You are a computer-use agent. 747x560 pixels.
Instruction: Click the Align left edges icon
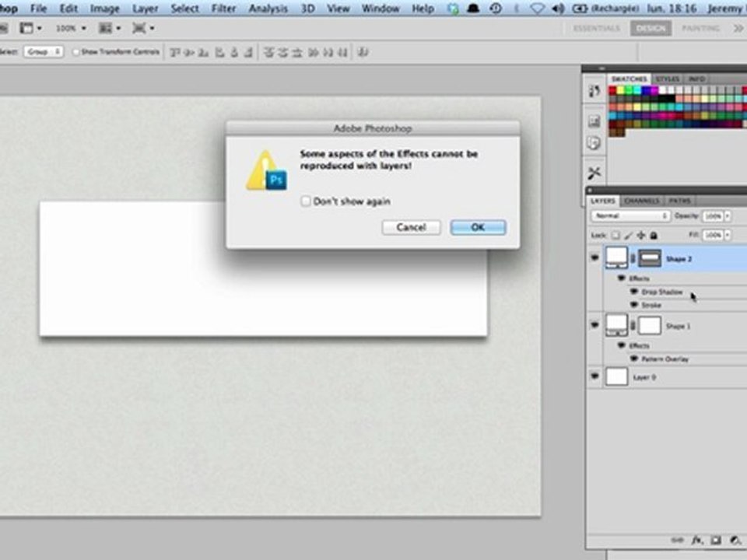(x=219, y=52)
